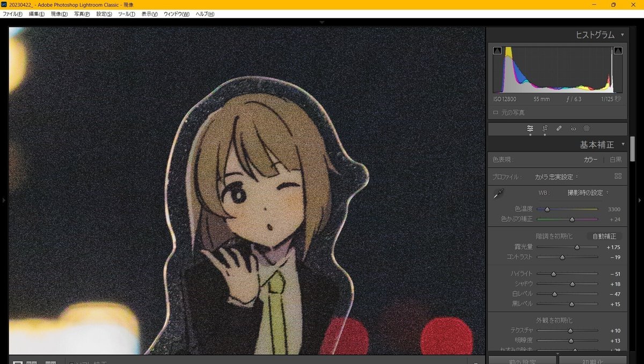Click the anime character photo preview
644x364 pixels.
pos(247,191)
